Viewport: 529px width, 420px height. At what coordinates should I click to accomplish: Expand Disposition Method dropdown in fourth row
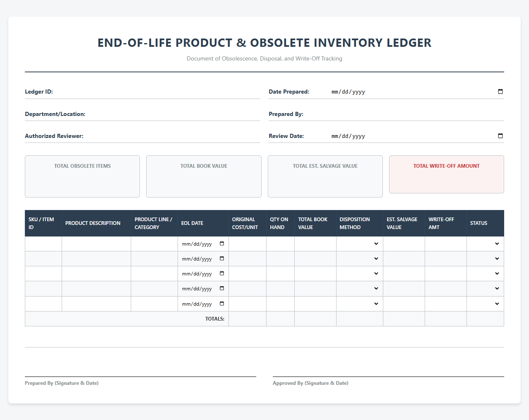coord(360,288)
